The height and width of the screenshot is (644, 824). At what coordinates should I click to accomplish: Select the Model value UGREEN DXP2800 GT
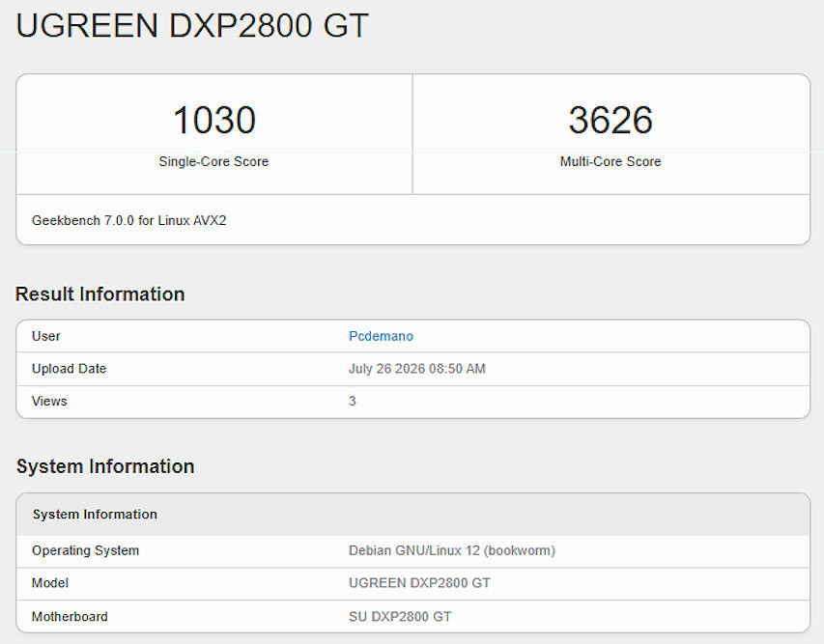point(419,583)
